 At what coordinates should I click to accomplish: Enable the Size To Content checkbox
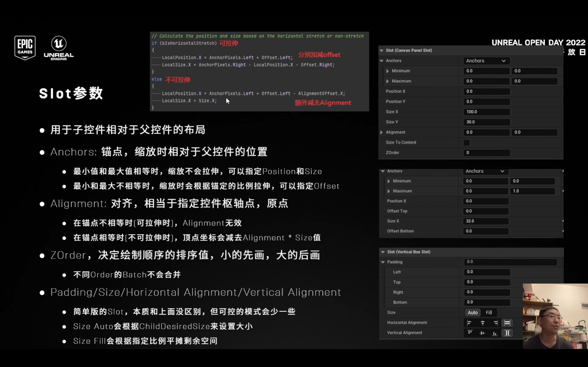pyautogui.click(x=466, y=143)
